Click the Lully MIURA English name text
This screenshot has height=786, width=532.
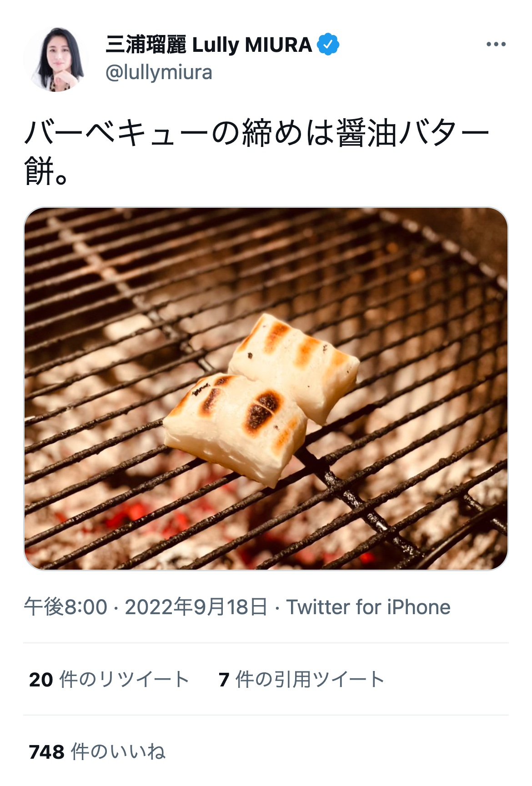coord(252,45)
